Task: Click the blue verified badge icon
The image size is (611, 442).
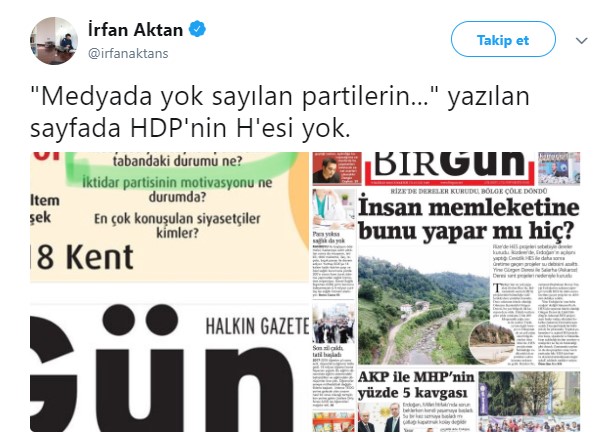Action: coord(197,29)
